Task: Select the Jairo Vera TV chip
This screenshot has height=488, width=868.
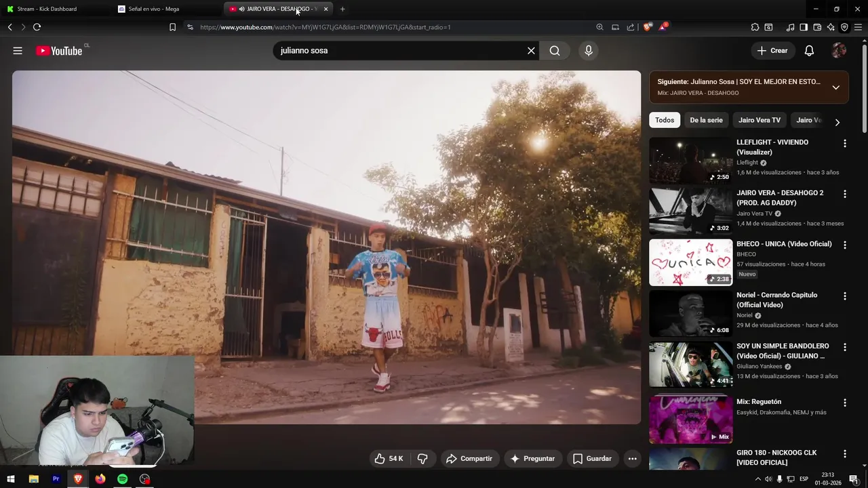Action: (759, 120)
